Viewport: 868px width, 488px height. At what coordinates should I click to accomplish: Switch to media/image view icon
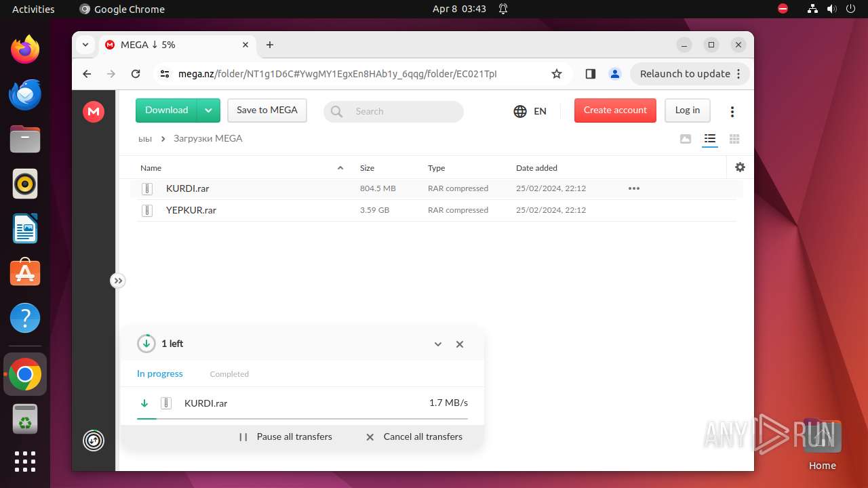[x=686, y=139]
